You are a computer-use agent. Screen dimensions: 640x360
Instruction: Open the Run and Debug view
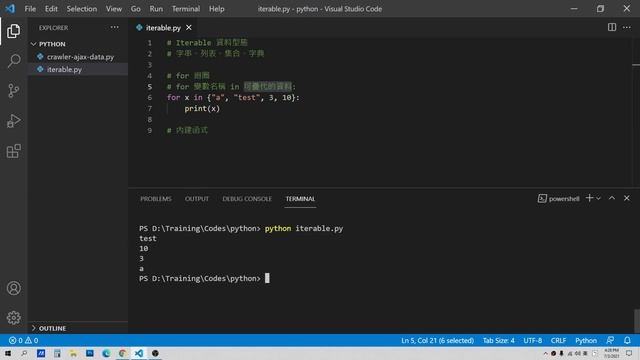pyautogui.click(x=13, y=121)
